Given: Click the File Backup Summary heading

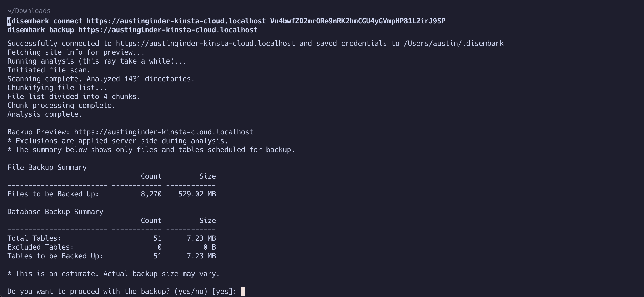Looking at the screenshot, I should 47,168.
